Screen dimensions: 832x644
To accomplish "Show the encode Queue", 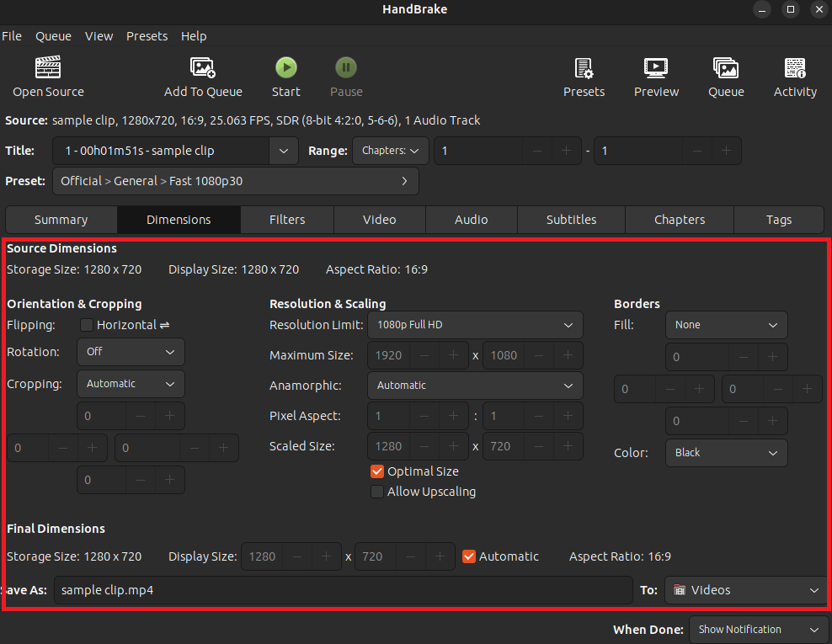I will 726,76.
